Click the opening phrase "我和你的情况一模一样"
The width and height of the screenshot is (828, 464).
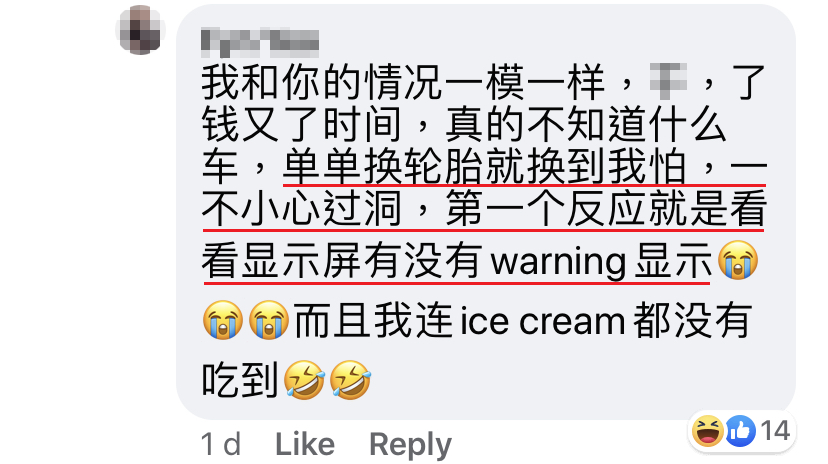pyautogui.click(x=402, y=82)
